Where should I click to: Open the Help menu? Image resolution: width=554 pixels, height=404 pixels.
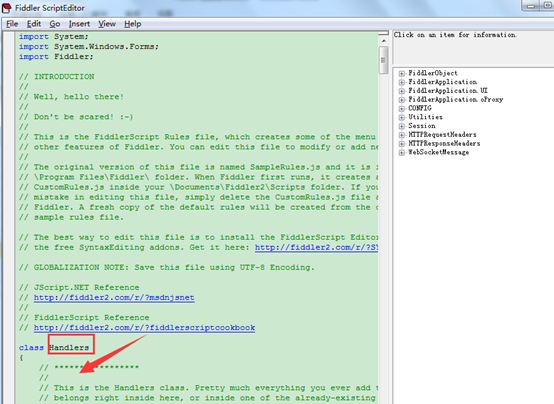click(132, 24)
